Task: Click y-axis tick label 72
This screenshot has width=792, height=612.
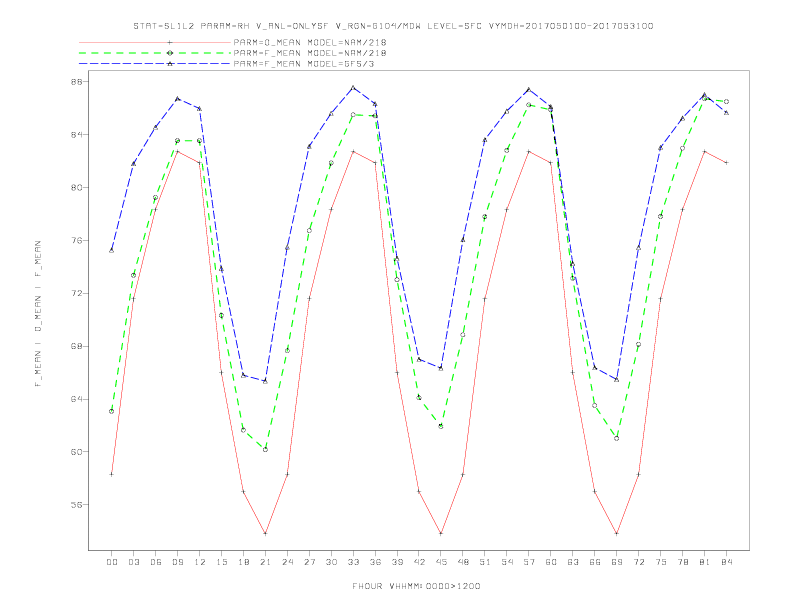Action: click(76, 293)
